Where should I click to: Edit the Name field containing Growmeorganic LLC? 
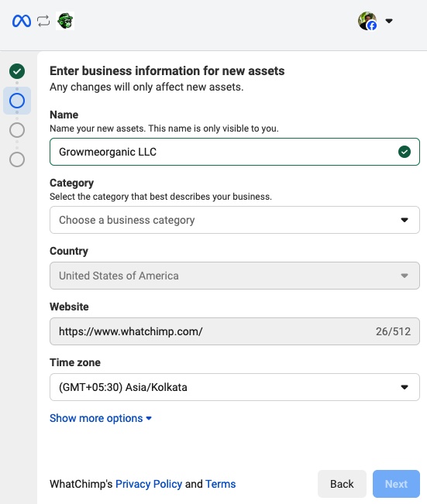point(235,152)
